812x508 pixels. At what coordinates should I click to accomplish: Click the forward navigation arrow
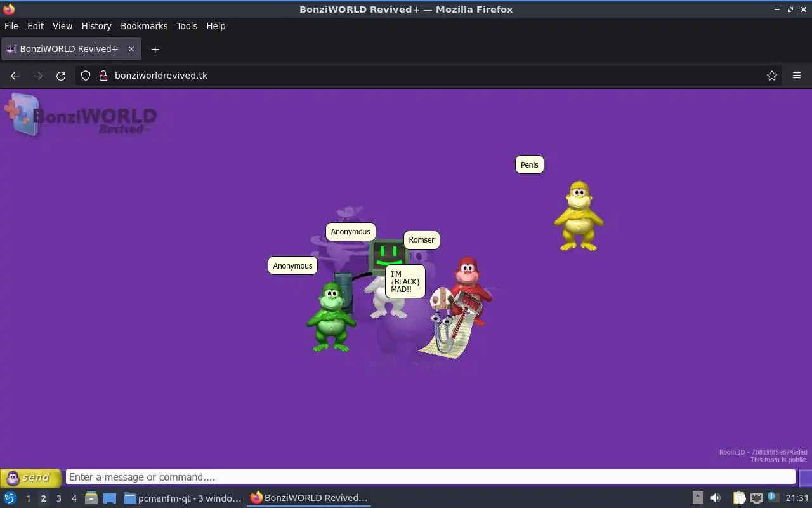(38, 76)
